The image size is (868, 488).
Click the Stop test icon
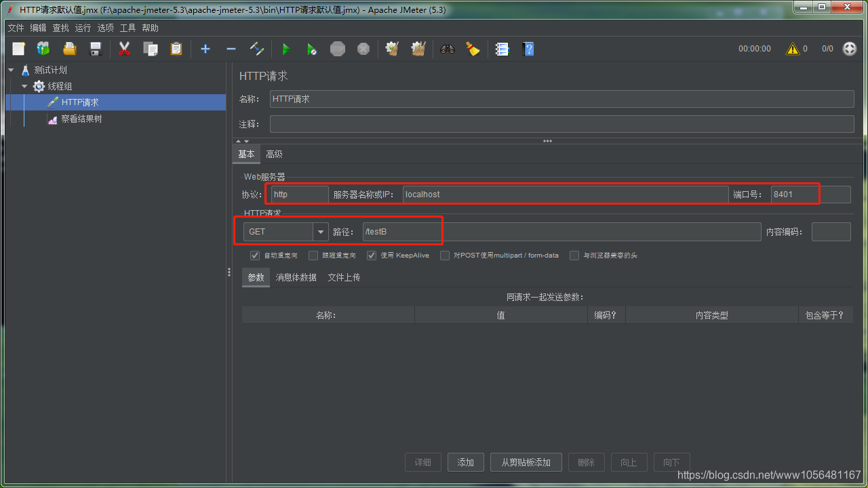point(338,49)
